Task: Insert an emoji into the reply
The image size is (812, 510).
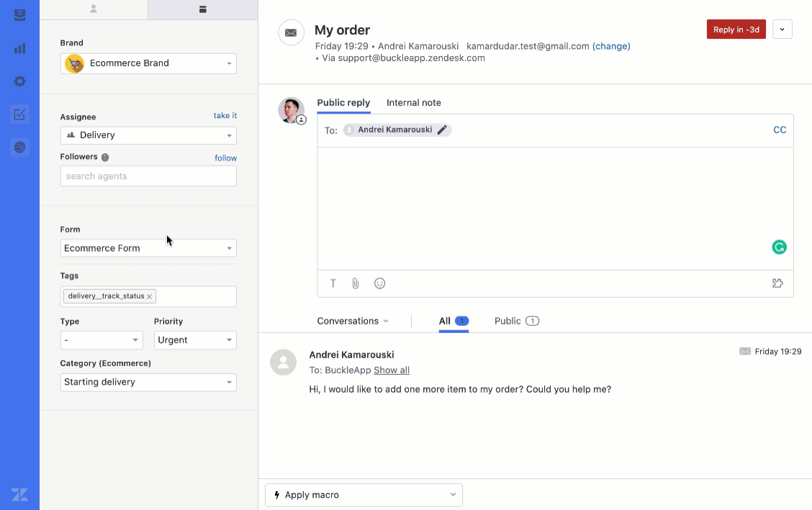Action: pyautogui.click(x=379, y=283)
